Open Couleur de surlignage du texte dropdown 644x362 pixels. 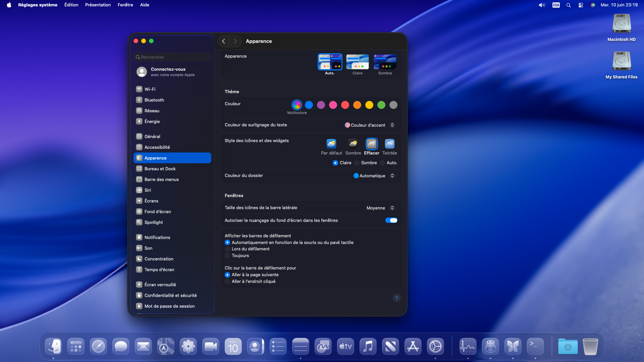370,125
